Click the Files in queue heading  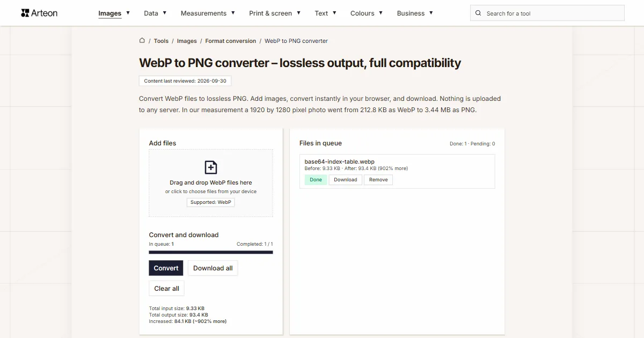pos(320,143)
